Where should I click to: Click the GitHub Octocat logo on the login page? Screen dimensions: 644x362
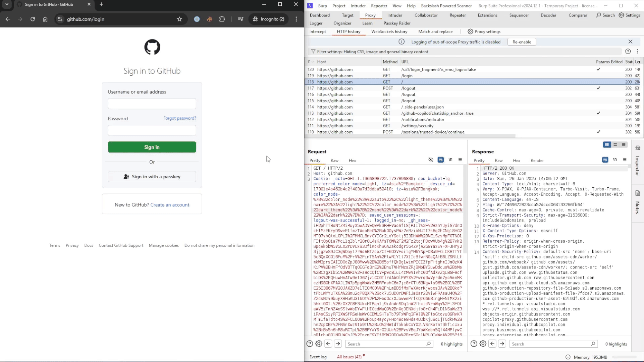click(152, 47)
